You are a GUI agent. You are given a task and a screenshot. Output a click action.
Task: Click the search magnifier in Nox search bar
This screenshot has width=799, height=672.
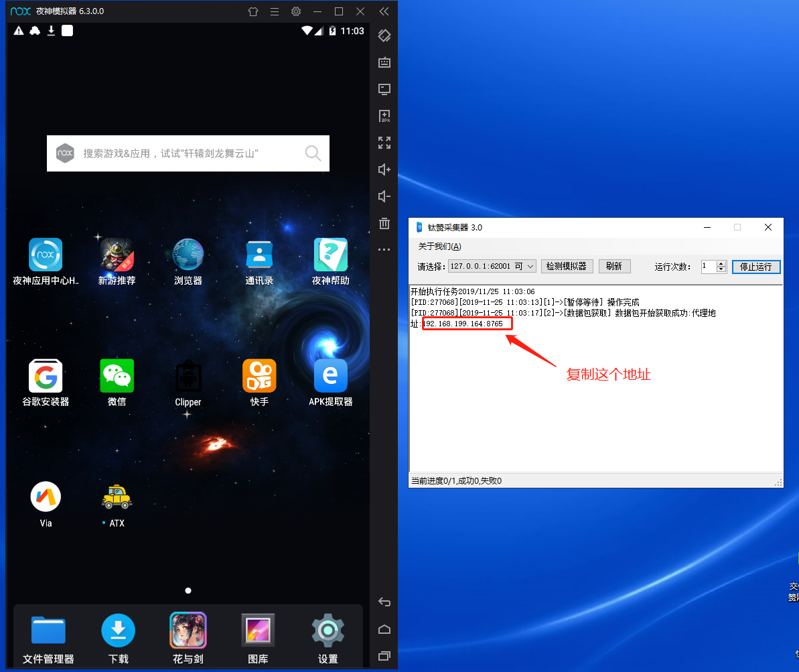[x=313, y=153]
